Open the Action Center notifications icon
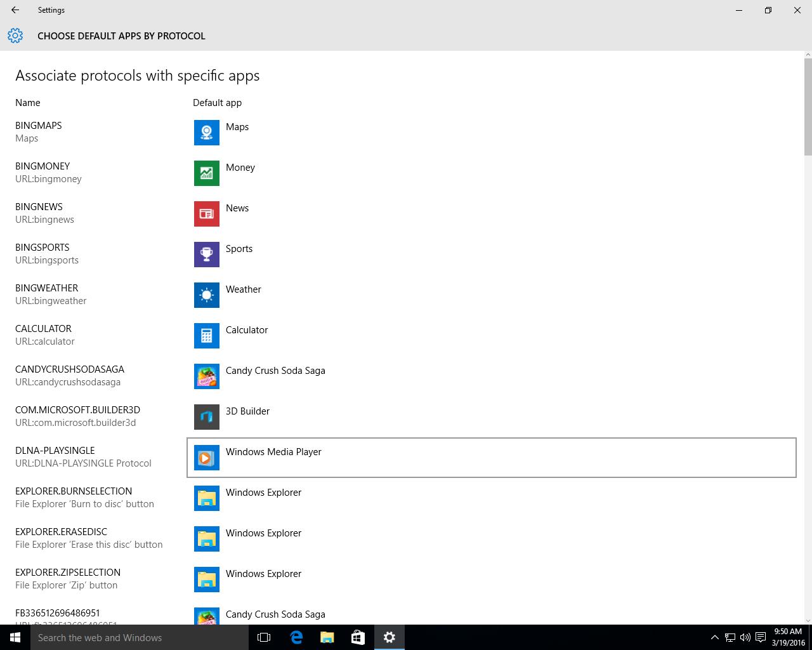 761,637
